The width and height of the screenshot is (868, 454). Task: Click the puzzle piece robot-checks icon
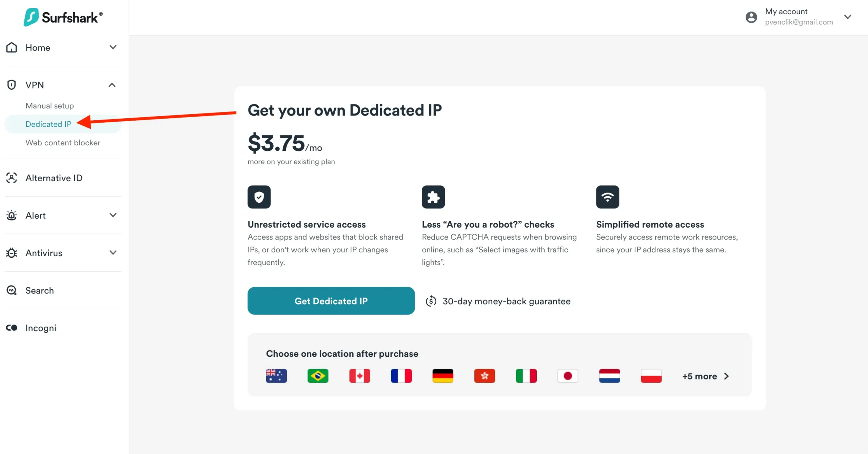433,197
